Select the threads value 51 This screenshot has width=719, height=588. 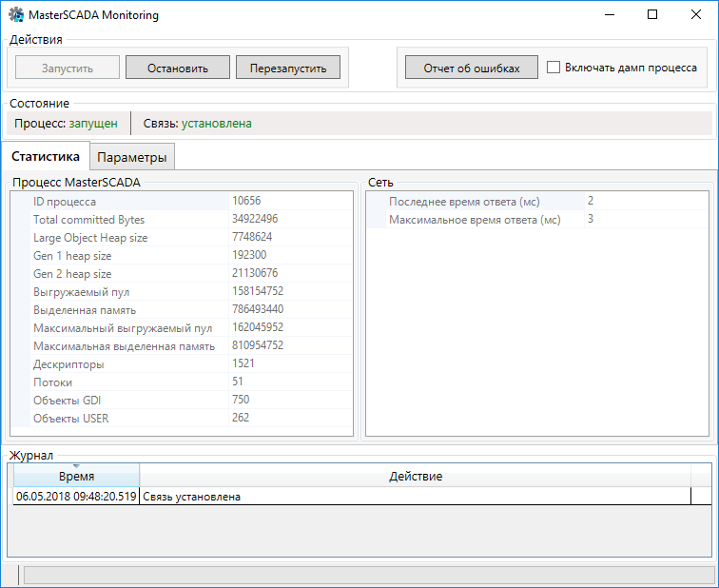238,382
